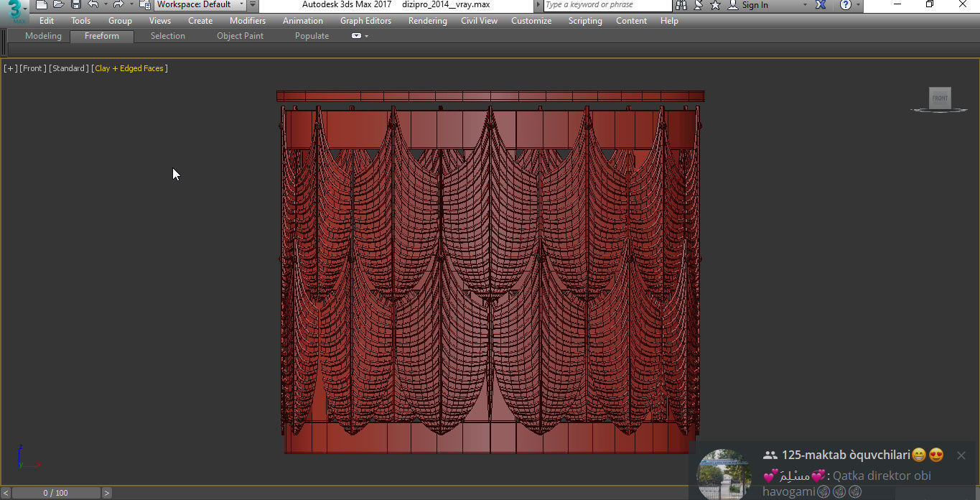The height and width of the screenshot is (500, 980).
Task: Open the Customize menu
Action: [531, 21]
